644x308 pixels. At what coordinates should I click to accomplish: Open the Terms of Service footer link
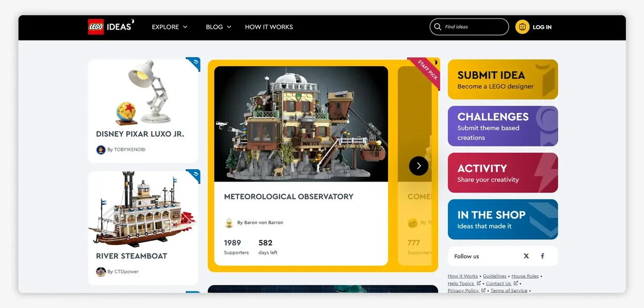coord(509,290)
